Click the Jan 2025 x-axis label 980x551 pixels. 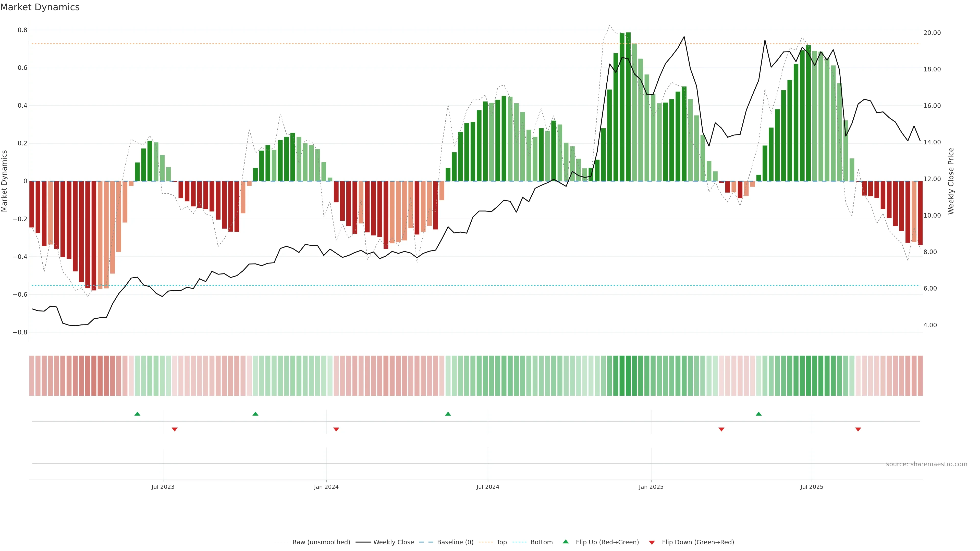point(651,487)
